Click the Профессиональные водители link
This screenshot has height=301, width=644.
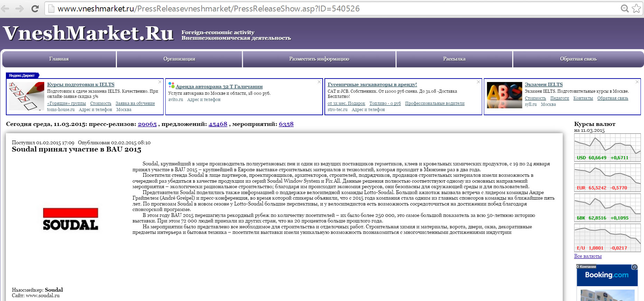(x=435, y=103)
